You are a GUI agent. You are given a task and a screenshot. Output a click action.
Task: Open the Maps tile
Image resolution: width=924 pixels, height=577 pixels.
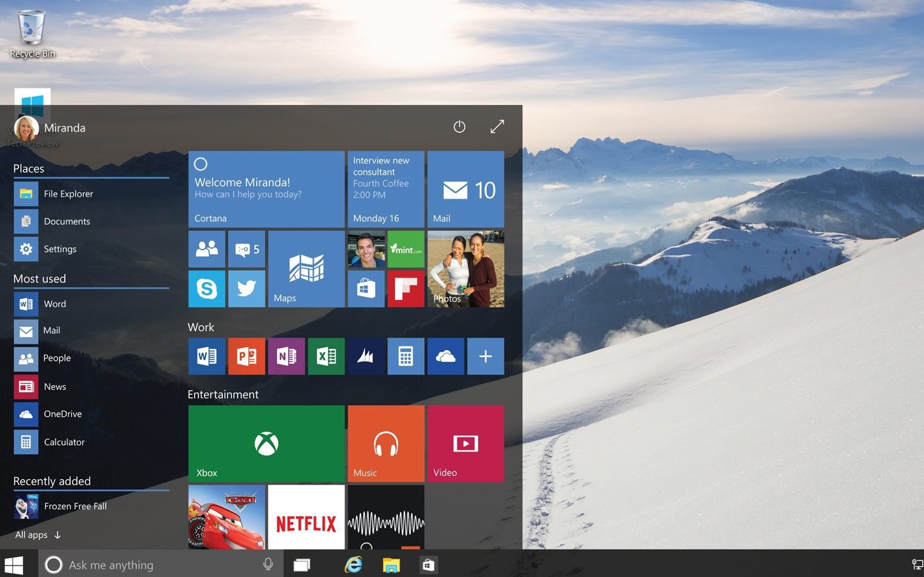tap(306, 269)
